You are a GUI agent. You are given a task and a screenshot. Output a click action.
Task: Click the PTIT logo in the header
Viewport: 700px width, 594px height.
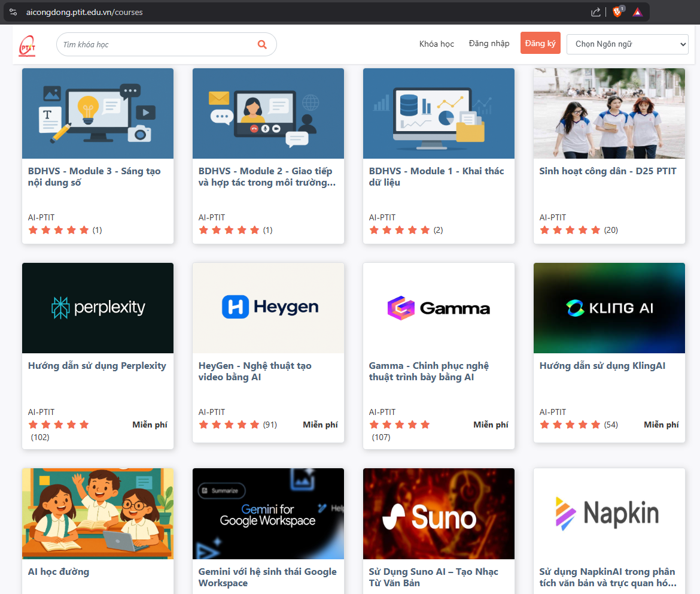pyautogui.click(x=28, y=46)
